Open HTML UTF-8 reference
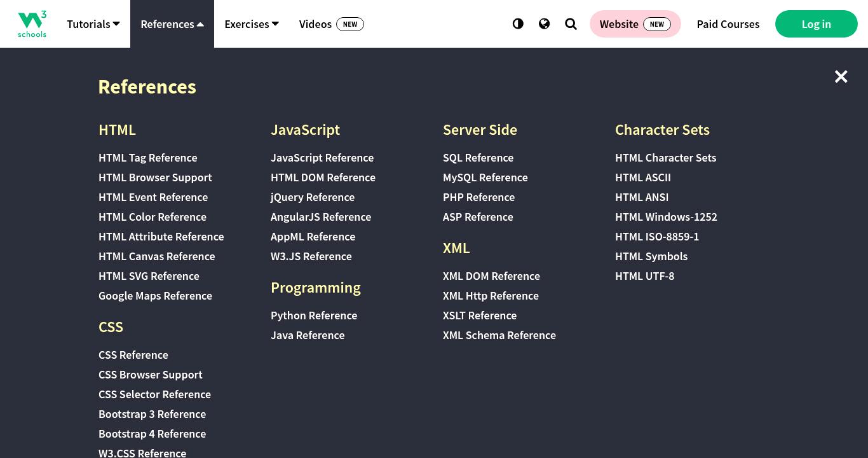Image resolution: width=868 pixels, height=458 pixels. 645,276
